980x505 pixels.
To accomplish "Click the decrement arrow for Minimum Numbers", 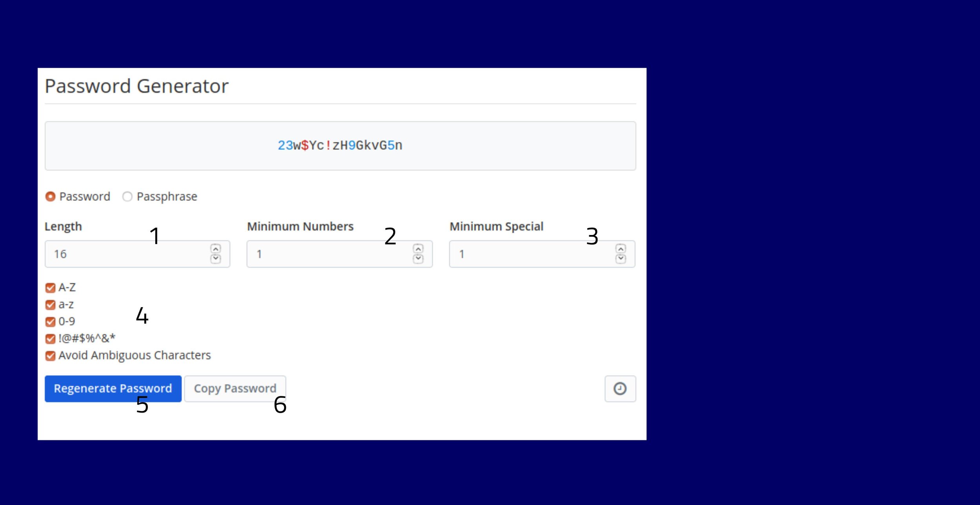I will coord(418,258).
